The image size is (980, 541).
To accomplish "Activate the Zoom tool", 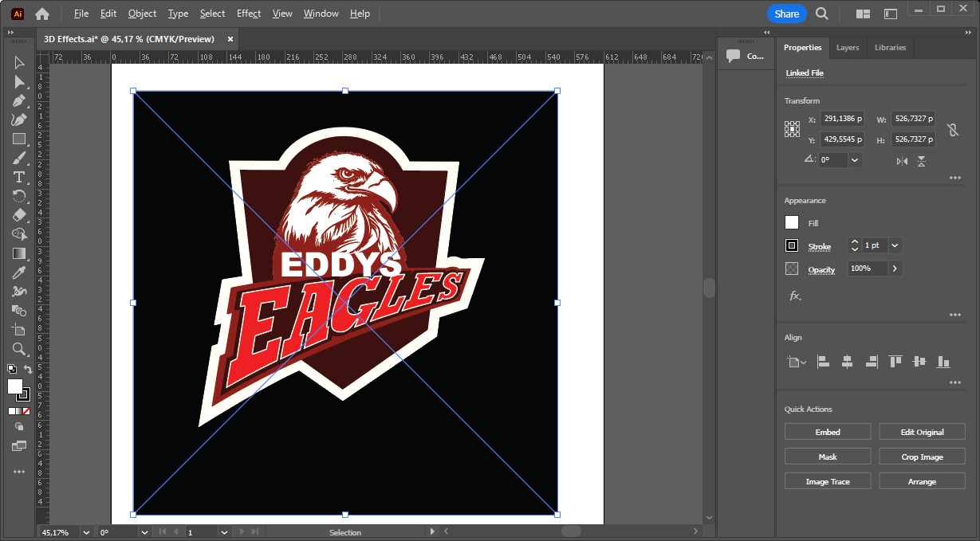I will click(x=19, y=349).
